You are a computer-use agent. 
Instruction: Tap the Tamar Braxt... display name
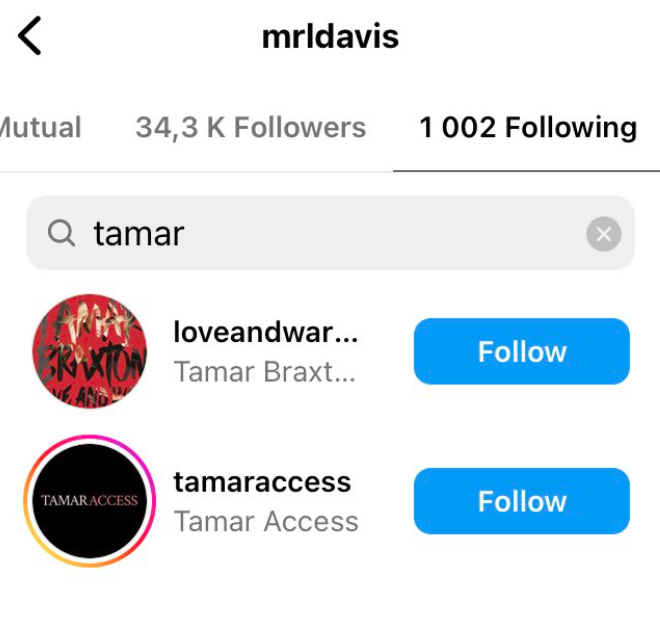[264, 372]
